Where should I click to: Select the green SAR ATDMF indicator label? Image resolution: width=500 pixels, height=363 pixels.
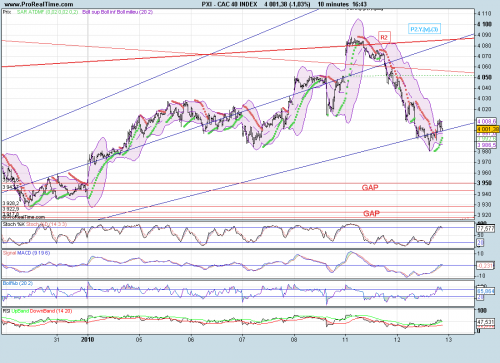pos(47,12)
